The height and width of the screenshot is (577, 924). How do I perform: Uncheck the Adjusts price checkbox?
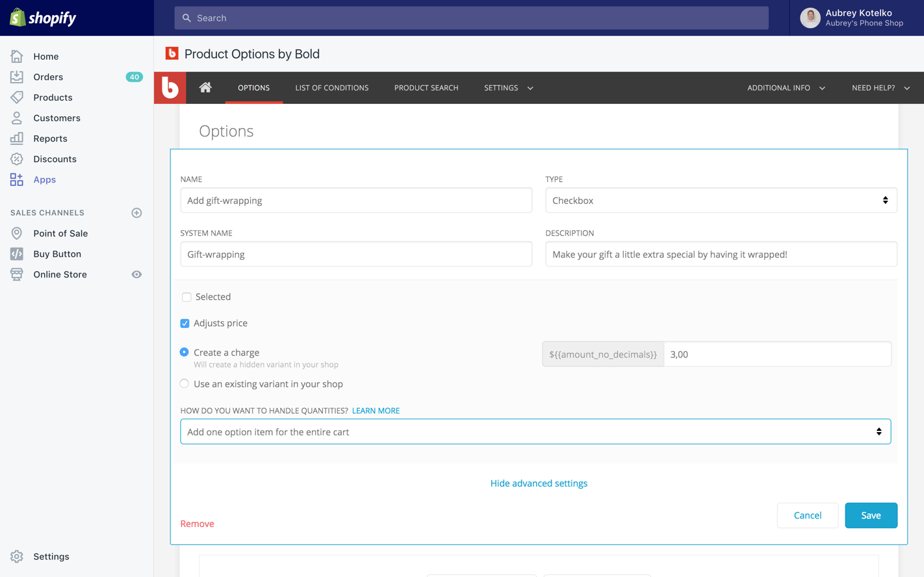[x=185, y=324]
